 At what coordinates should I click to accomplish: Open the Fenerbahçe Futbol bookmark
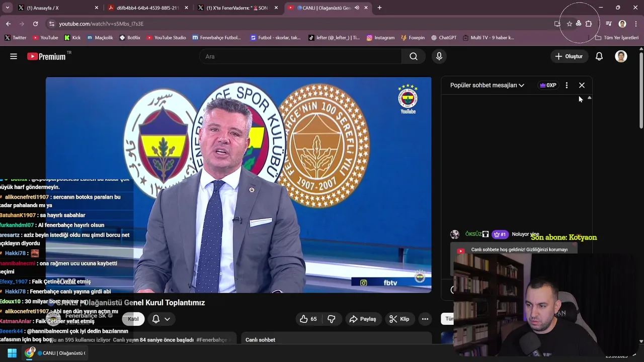tap(217, 38)
